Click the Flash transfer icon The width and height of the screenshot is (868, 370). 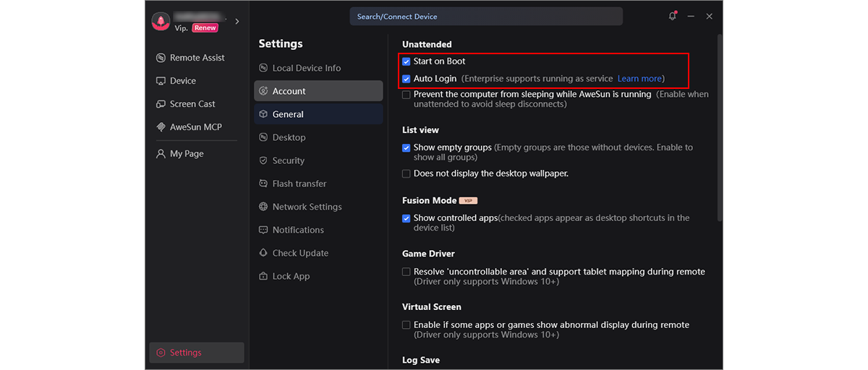[x=263, y=184]
